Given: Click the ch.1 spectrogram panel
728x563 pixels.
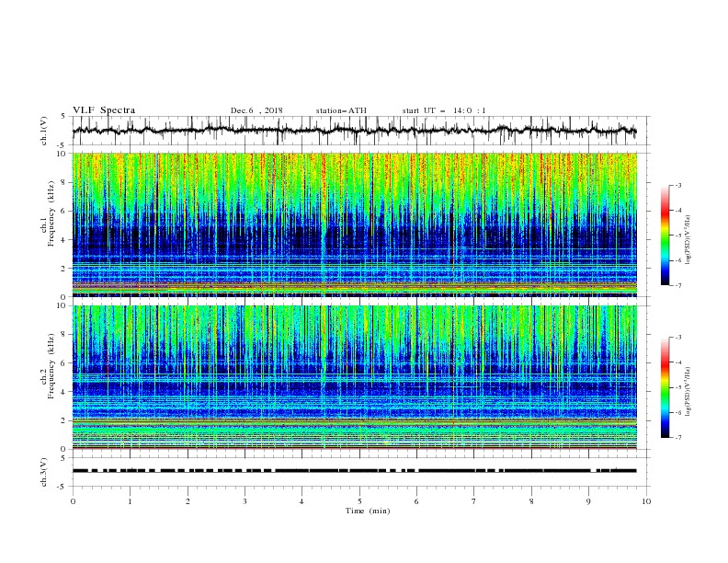Looking at the screenshot, I should pyautogui.click(x=355, y=224).
